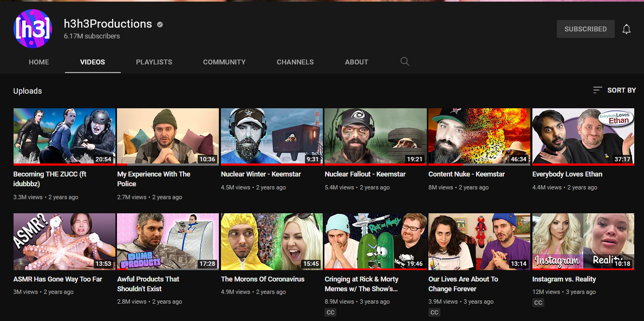Click the 10:18 duration badge
Screen dimensions: 644x321
click(622, 264)
